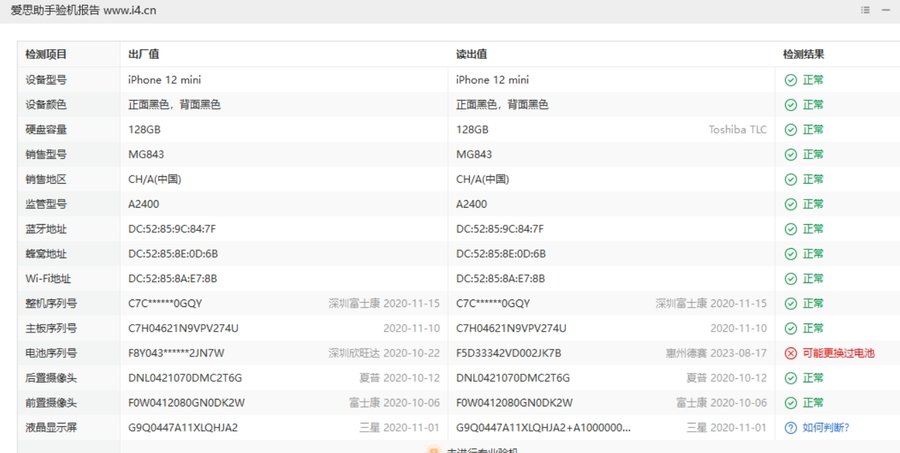
Task: Click the 惠州德赛 2023-08-17 battery note
Action: (716, 353)
